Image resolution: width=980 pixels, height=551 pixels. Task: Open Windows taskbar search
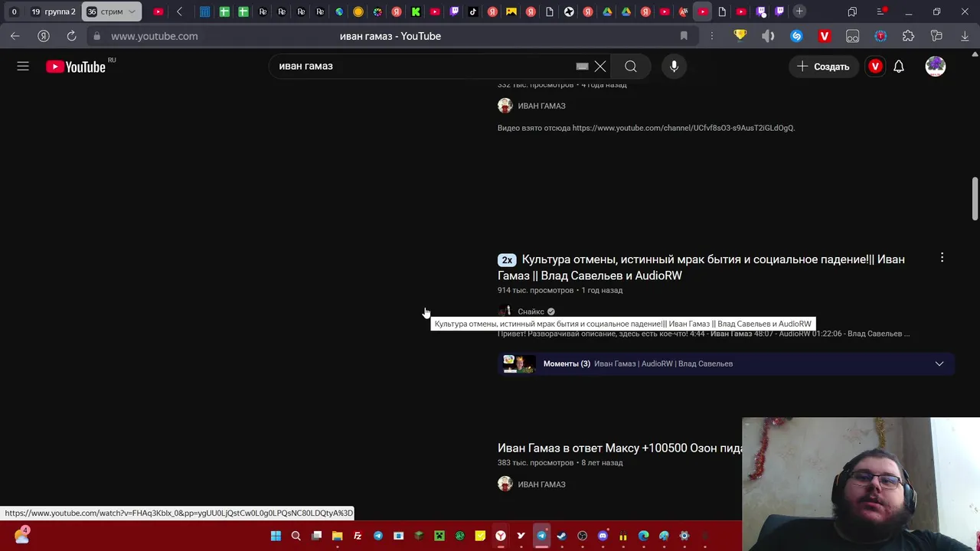(296, 536)
